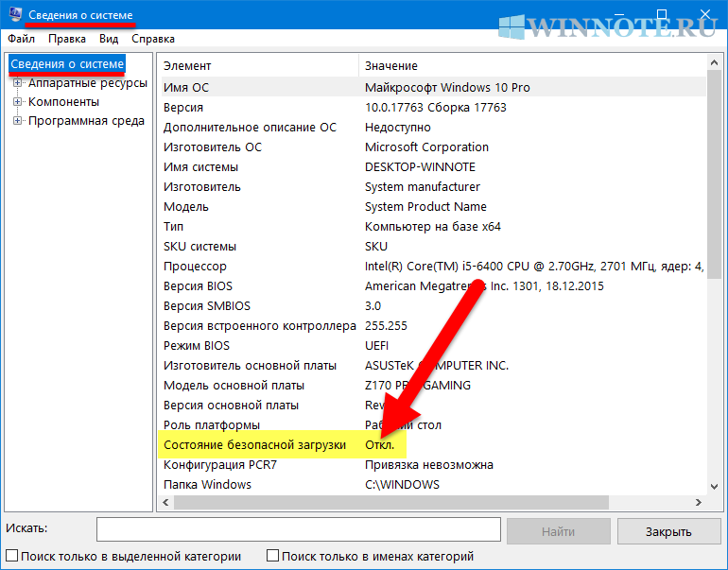Select the Версия SMBIOS row

[434, 306]
